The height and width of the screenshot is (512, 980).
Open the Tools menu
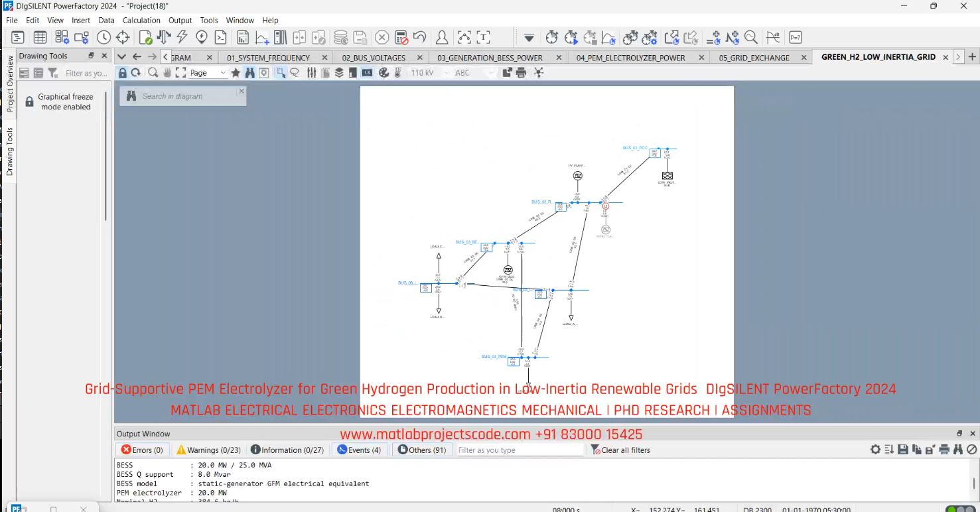(209, 21)
